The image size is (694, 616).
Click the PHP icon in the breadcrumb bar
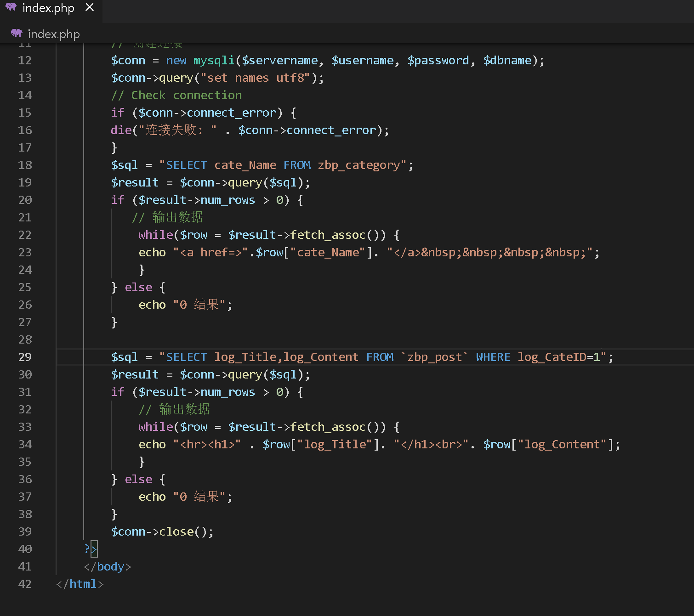pos(17,33)
